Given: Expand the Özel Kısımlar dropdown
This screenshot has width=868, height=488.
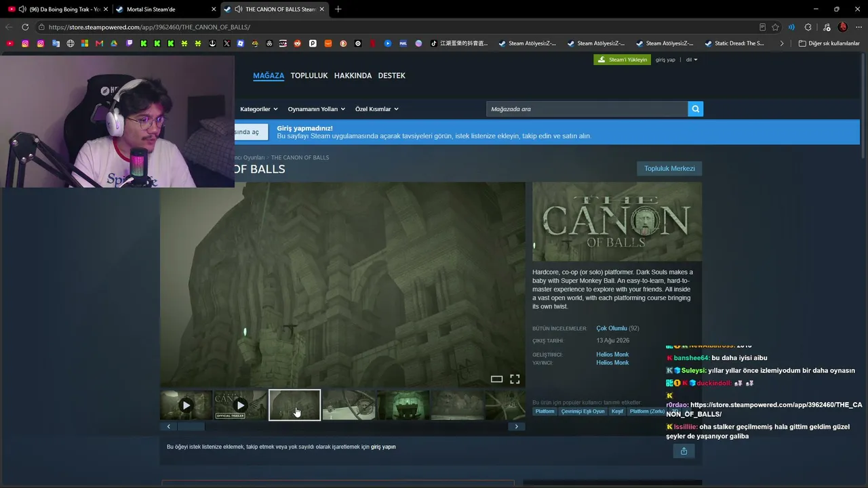Looking at the screenshot, I should pyautogui.click(x=376, y=109).
